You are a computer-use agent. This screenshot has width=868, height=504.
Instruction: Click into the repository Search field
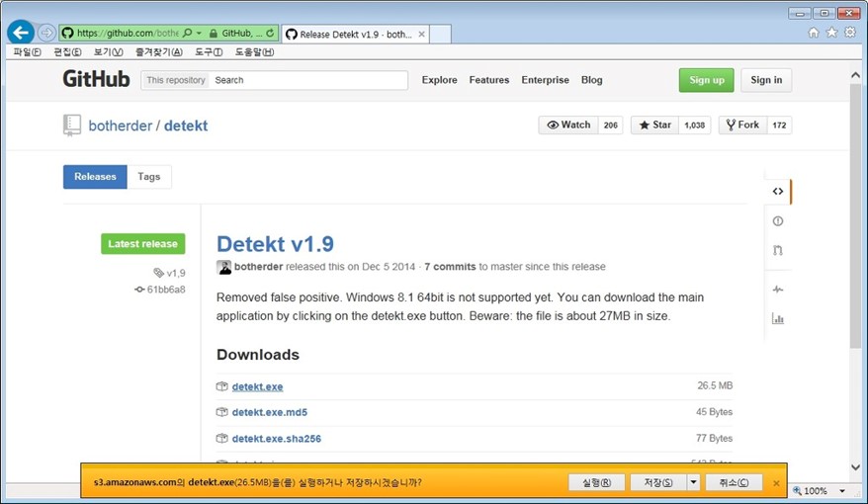(307, 80)
